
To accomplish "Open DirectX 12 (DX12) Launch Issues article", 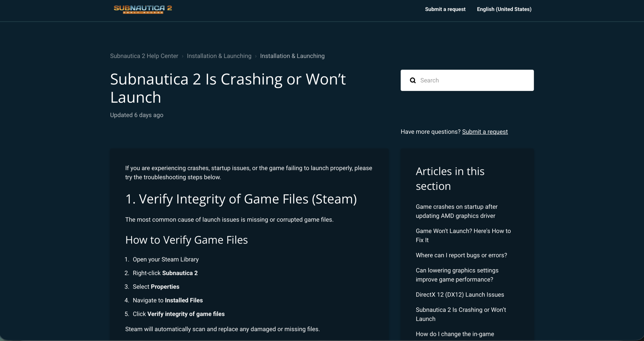I will 460,295.
